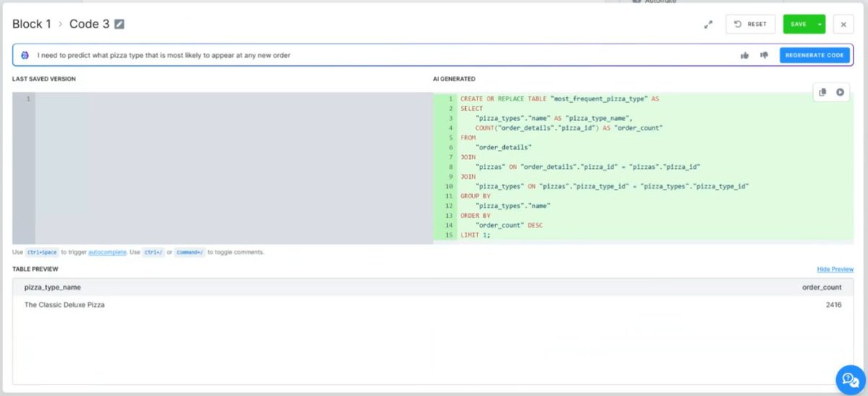The width and height of the screenshot is (868, 396).
Task: Copy the AI generated code
Action: [822, 92]
